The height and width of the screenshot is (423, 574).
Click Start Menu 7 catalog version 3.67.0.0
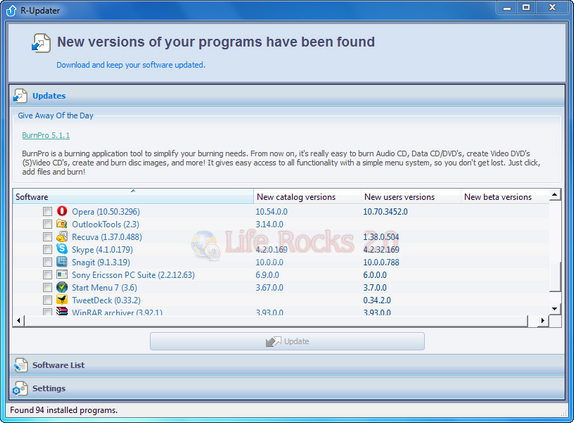pyautogui.click(x=269, y=288)
